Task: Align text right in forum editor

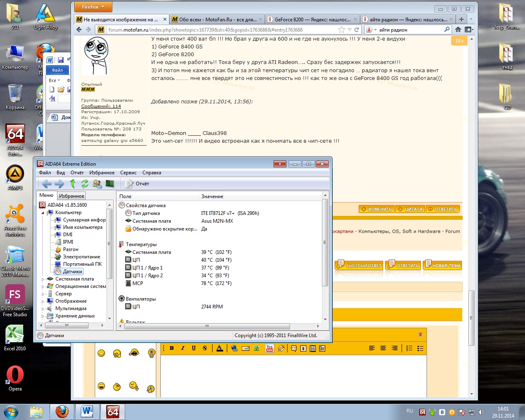Action: point(394,348)
